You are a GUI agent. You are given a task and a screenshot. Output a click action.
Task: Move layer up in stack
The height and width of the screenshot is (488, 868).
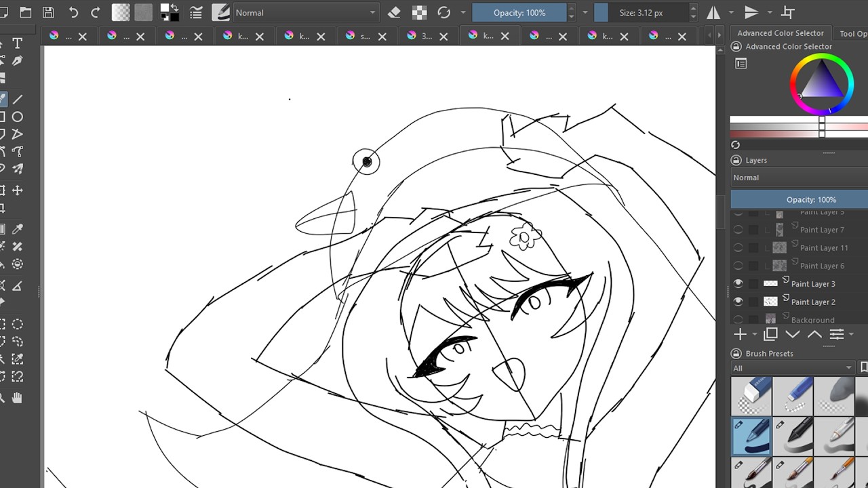click(814, 334)
